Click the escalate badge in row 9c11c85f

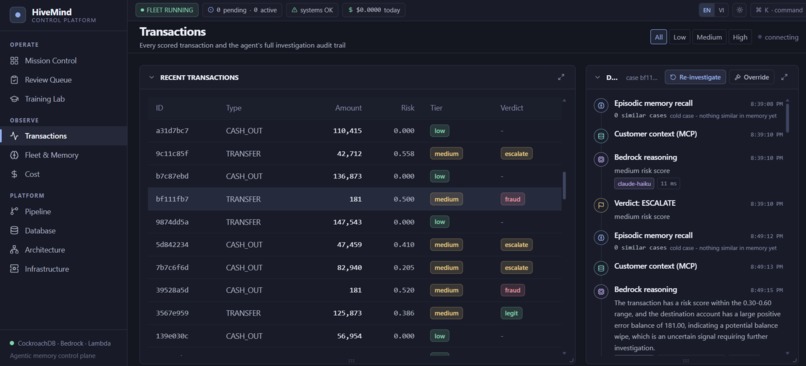[517, 153]
